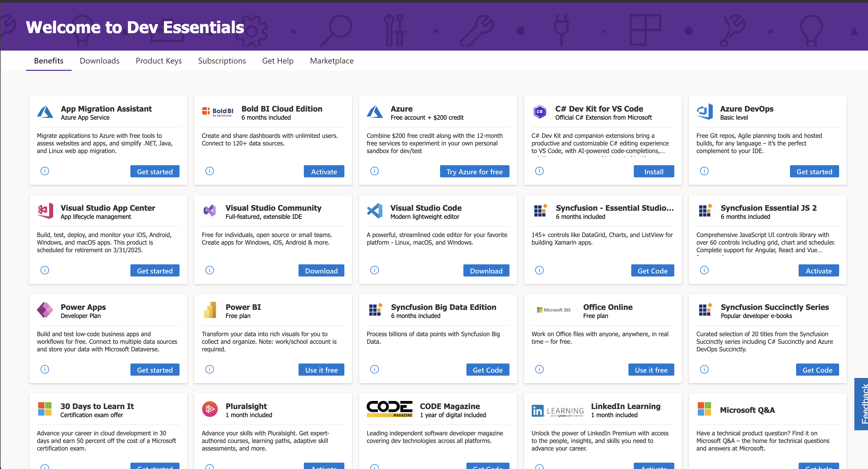Open info icon for Visual Studio Code

(x=375, y=270)
